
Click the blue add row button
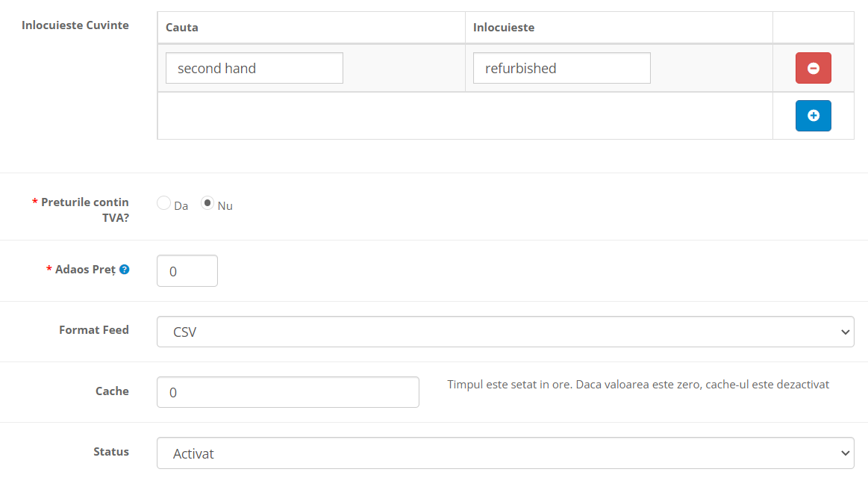[x=813, y=116]
